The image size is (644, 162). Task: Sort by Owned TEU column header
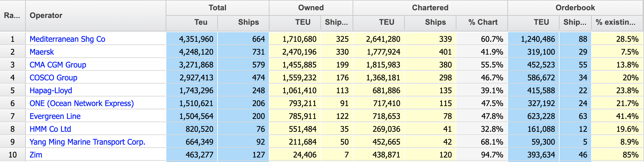[x=303, y=22]
